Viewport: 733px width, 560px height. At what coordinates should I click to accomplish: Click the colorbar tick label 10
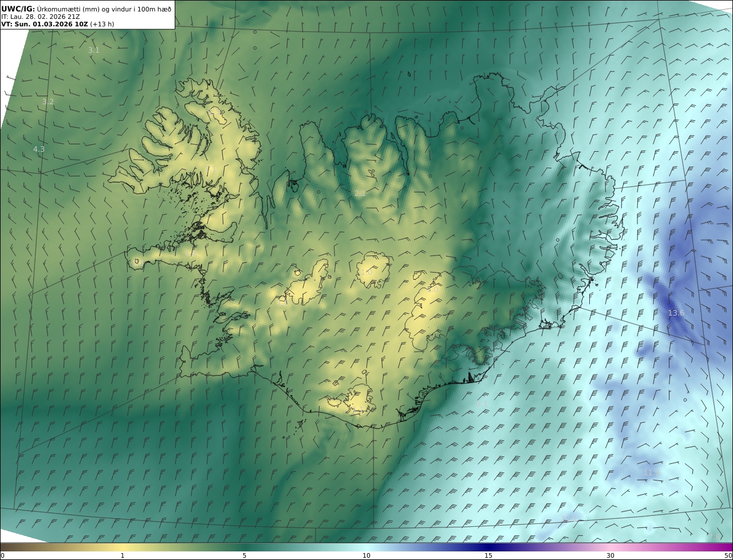366,555
